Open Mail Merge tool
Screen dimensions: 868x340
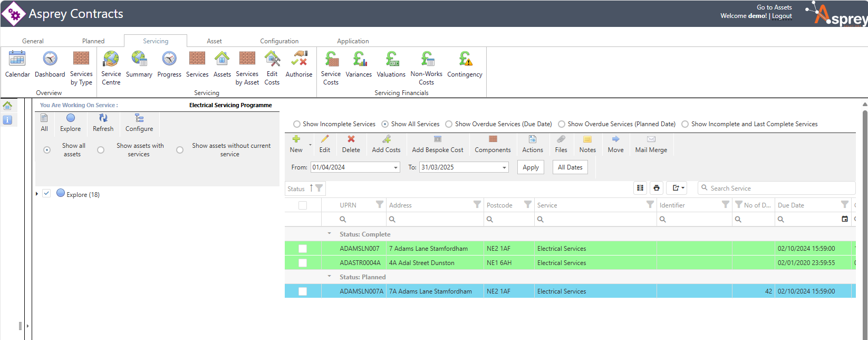(x=651, y=143)
